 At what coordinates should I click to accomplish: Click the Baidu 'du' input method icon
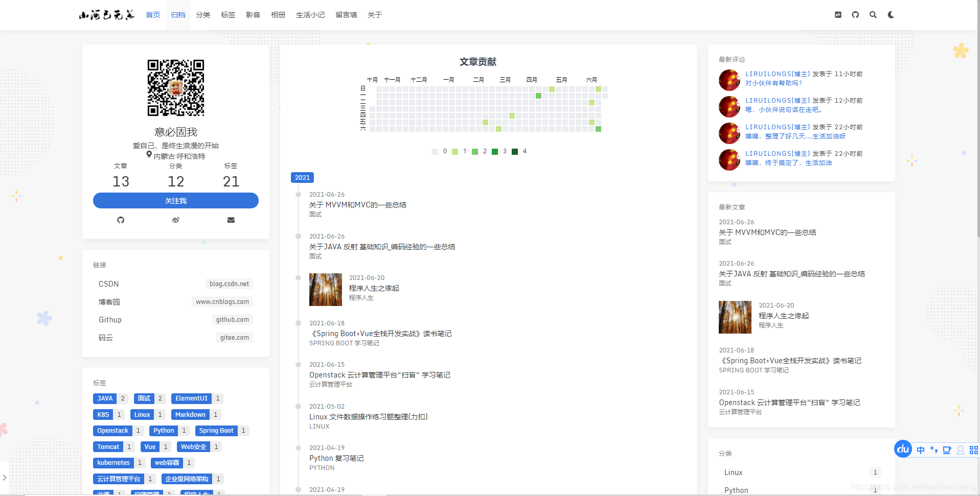coord(902,450)
